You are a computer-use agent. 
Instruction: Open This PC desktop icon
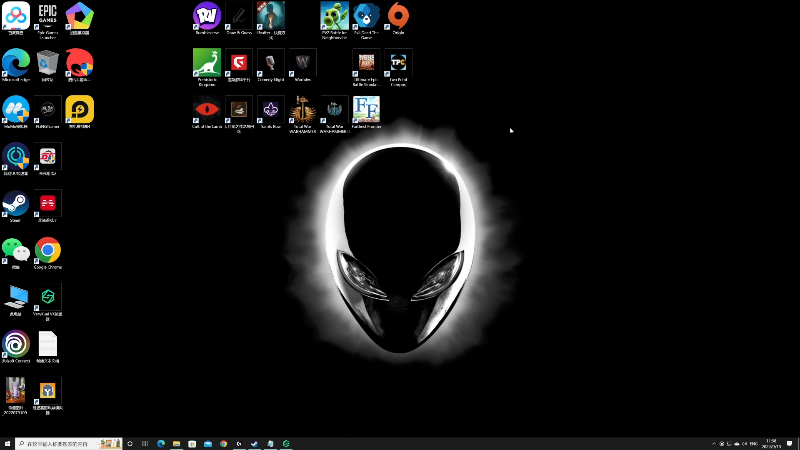pyautogui.click(x=16, y=298)
